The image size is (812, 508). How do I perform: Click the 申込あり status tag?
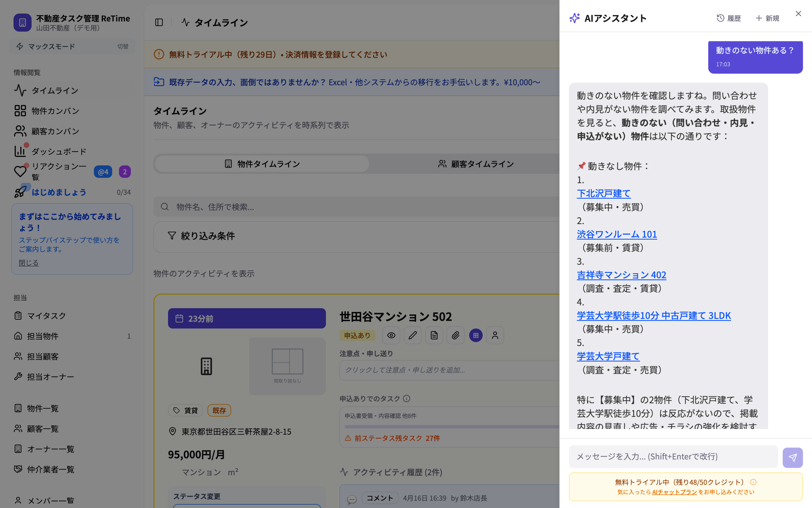357,335
